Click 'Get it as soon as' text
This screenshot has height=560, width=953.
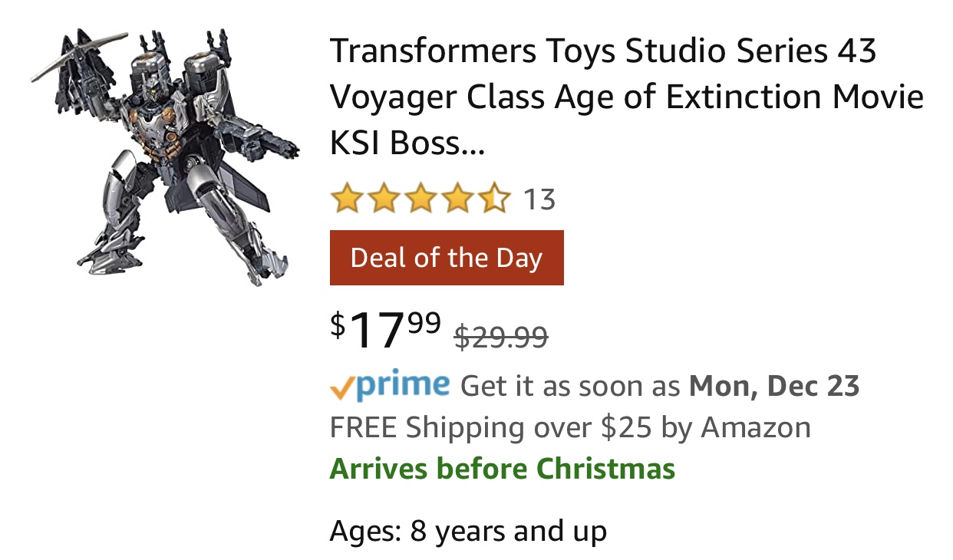click(x=570, y=386)
